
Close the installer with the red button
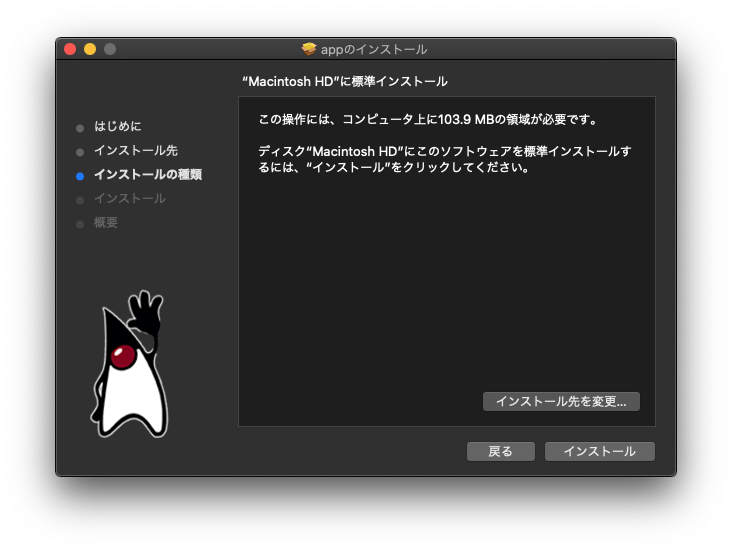click(70, 49)
